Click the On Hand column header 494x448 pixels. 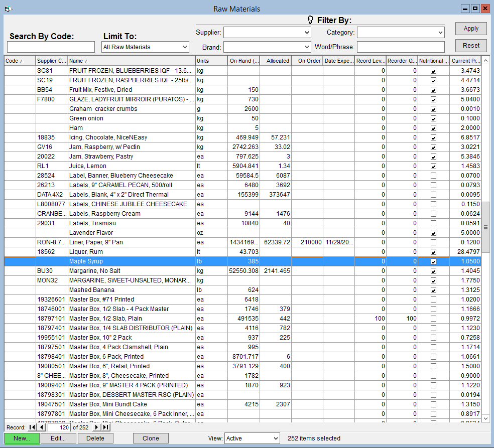243,61
